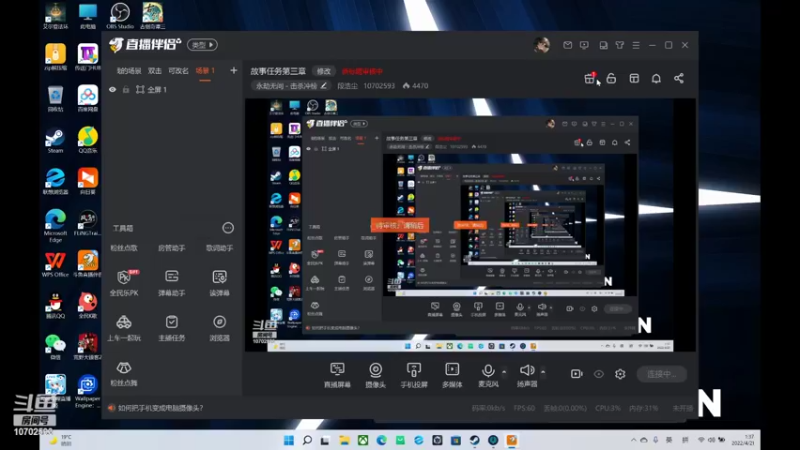This screenshot has height=450, width=800.
Task: Toggle lock on 全屏 1 source
Action: 126,89
